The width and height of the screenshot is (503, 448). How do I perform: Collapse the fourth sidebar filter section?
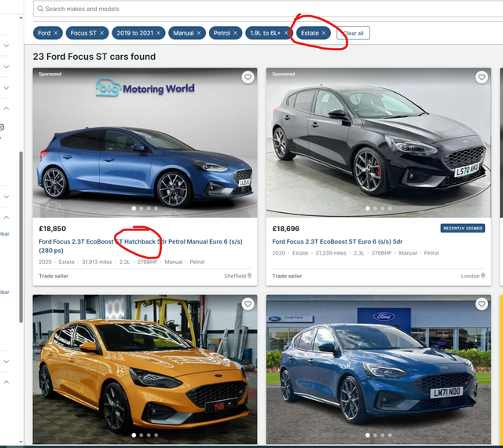(x=6, y=108)
